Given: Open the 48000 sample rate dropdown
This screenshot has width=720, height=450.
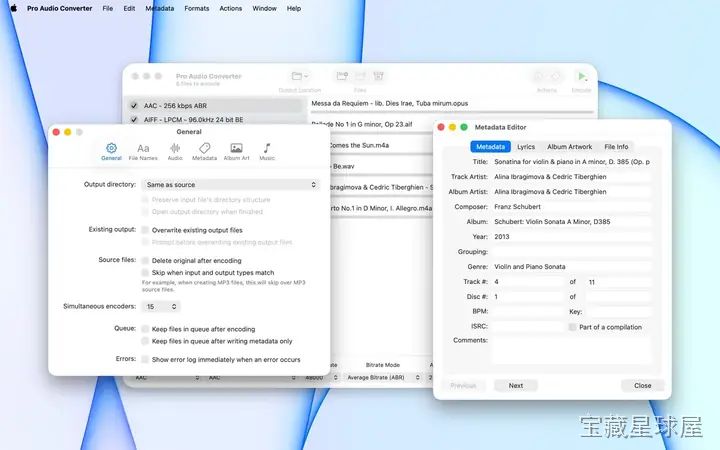Looking at the screenshot, I should [321, 377].
